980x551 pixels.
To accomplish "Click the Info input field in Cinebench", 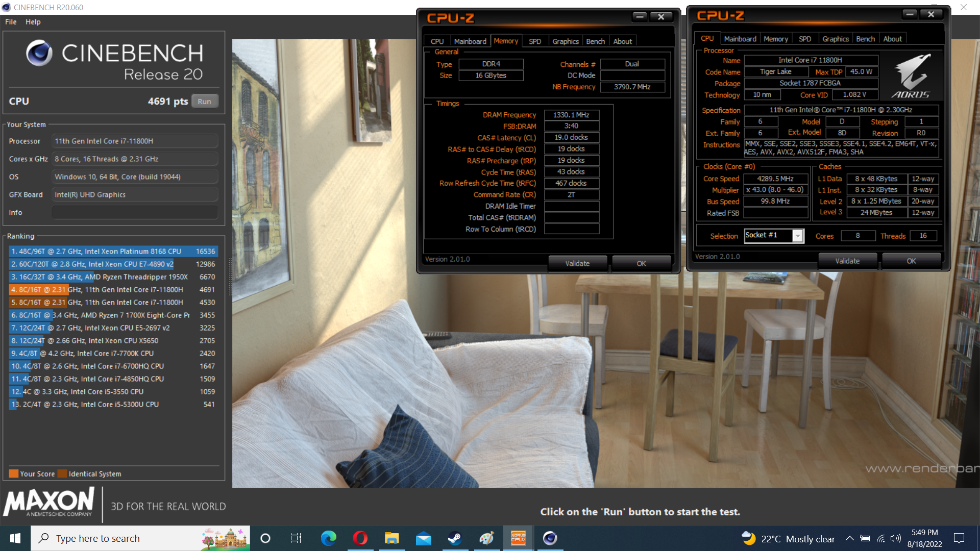I will [135, 212].
